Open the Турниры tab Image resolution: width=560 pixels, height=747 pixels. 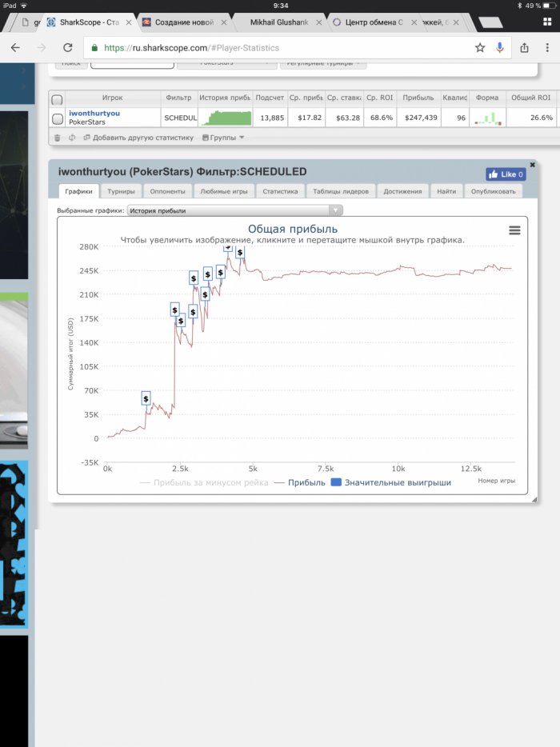point(121,191)
